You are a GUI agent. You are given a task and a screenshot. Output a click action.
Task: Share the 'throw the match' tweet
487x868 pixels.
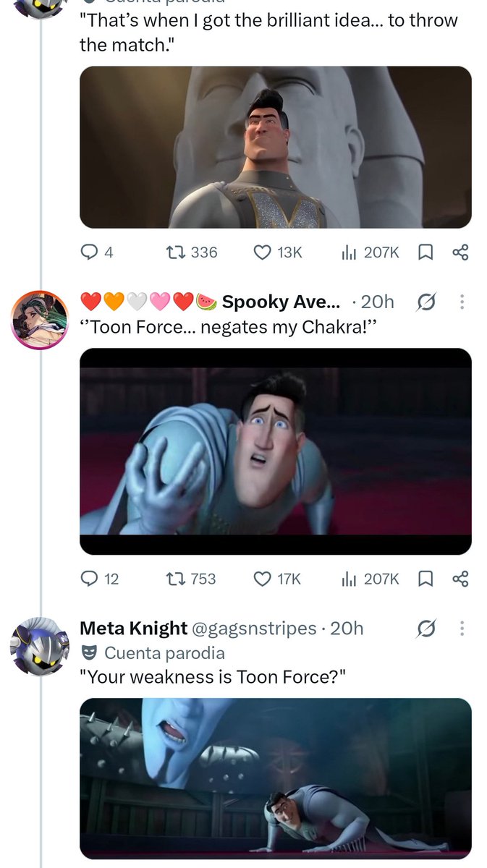pyautogui.click(x=460, y=252)
